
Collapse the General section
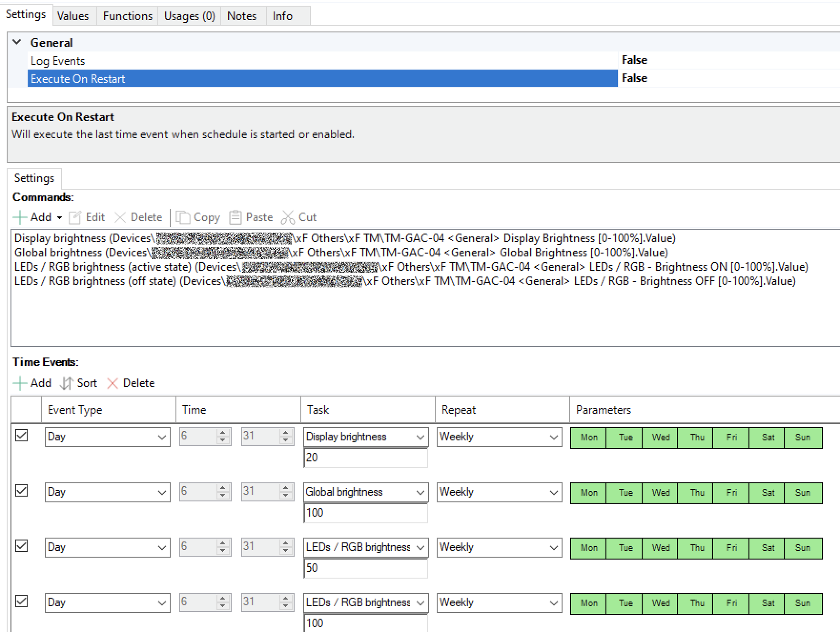(17, 42)
